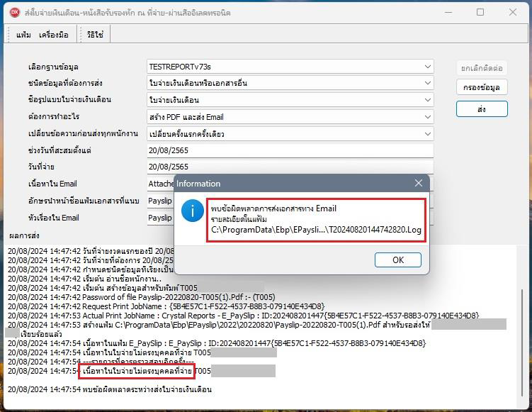Image resolution: width=532 pixels, height=412 pixels.
Task: Open the วิธีใช้ menu
Action: point(95,34)
